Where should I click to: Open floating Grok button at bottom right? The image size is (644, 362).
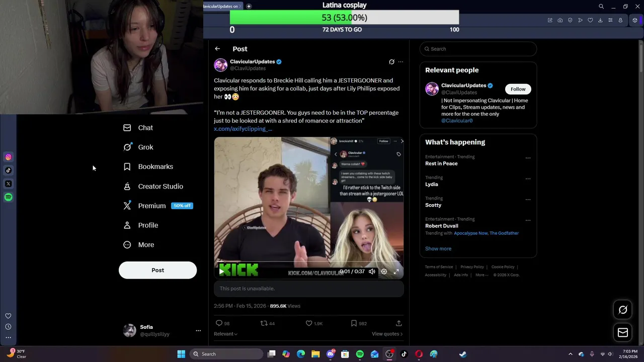pos(623,310)
